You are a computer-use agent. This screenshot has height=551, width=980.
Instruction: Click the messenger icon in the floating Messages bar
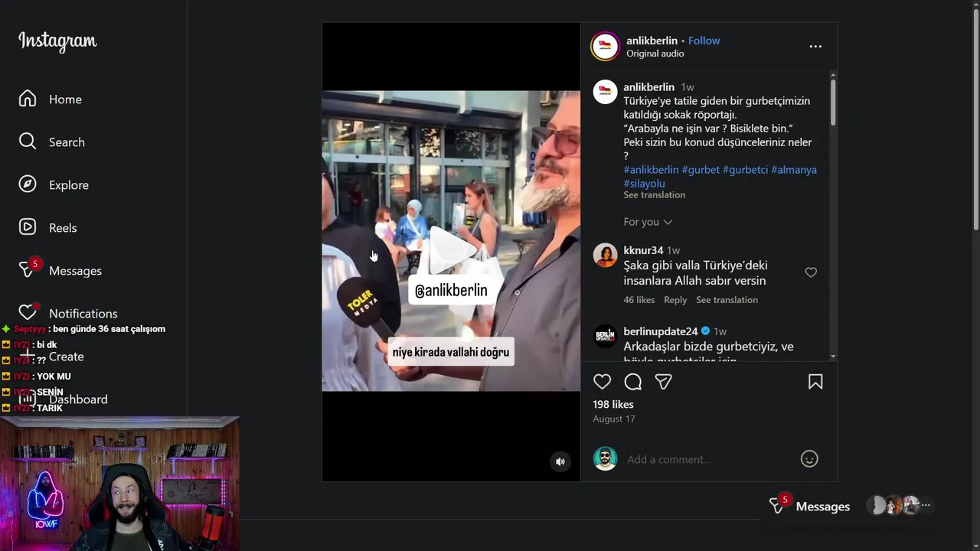(x=777, y=505)
